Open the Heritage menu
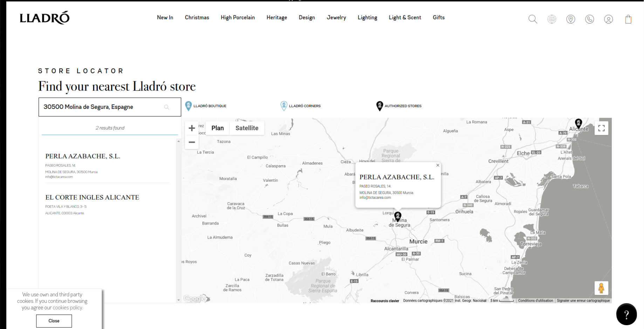The height and width of the screenshot is (329, 644). 277,17
